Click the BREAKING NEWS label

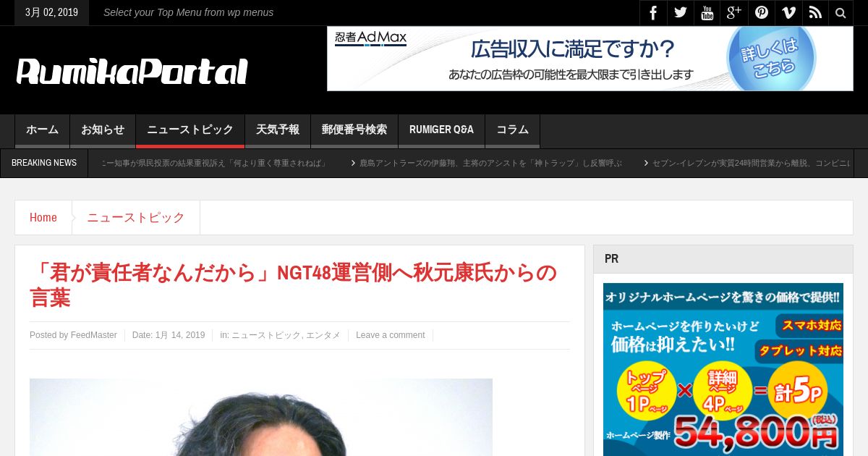pos(44,163)
